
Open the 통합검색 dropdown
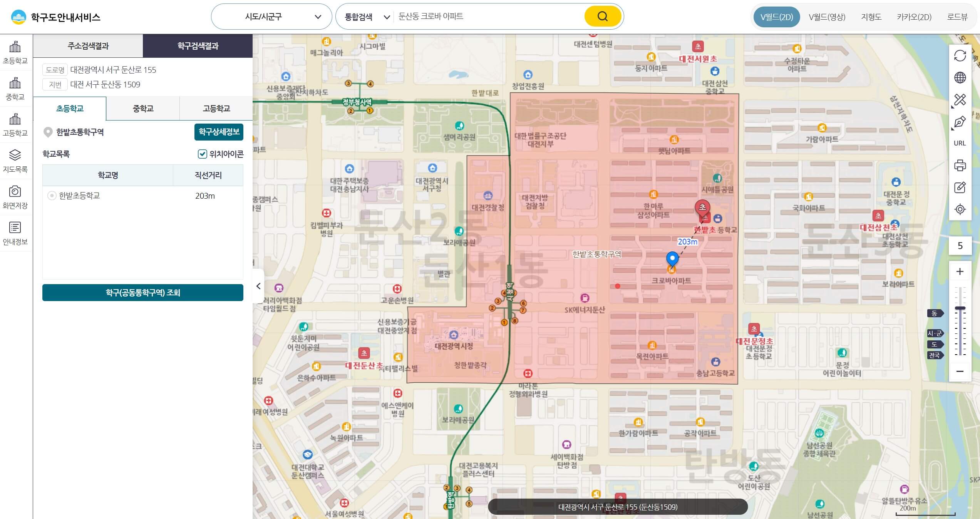coord(367,17)
